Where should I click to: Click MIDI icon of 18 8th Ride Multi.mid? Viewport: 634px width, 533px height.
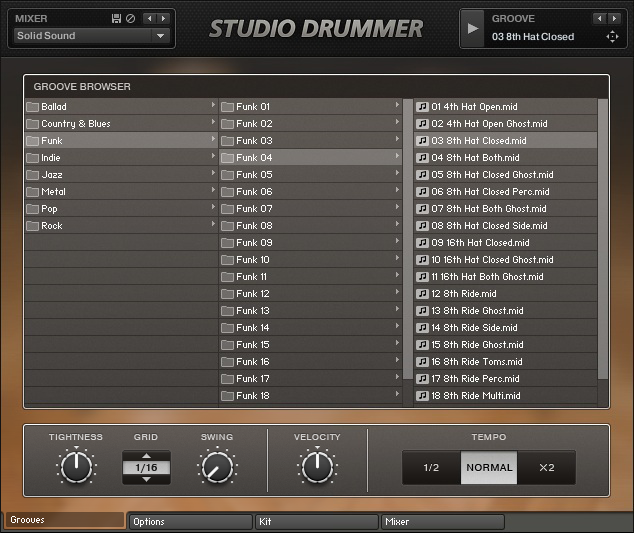click(422, 396)
